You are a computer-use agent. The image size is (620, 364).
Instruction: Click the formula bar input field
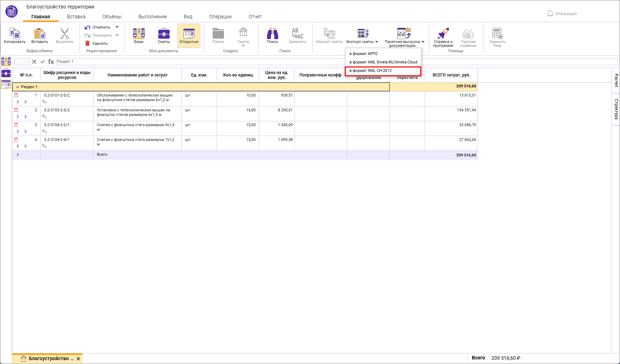click(x=337, y=62)
